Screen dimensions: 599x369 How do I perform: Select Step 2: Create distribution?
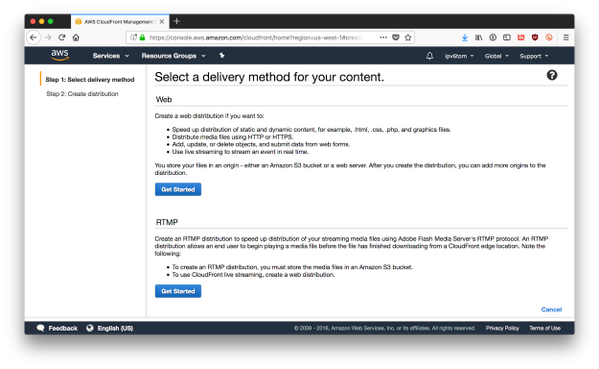coord(82,94)
